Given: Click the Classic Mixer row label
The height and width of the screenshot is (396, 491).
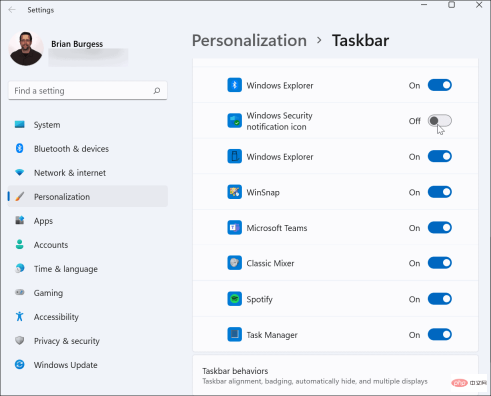Looking at the screenshot, I should point(270,263).
